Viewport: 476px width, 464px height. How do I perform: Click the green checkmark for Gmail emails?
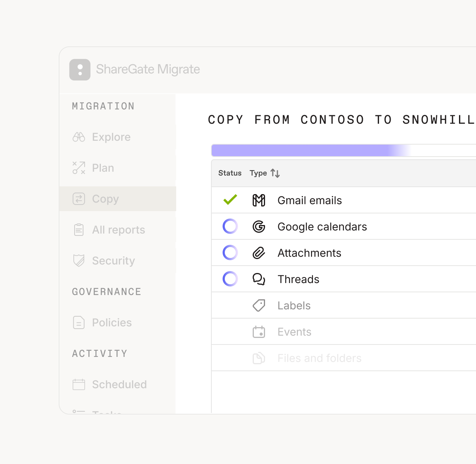(230, 200)
